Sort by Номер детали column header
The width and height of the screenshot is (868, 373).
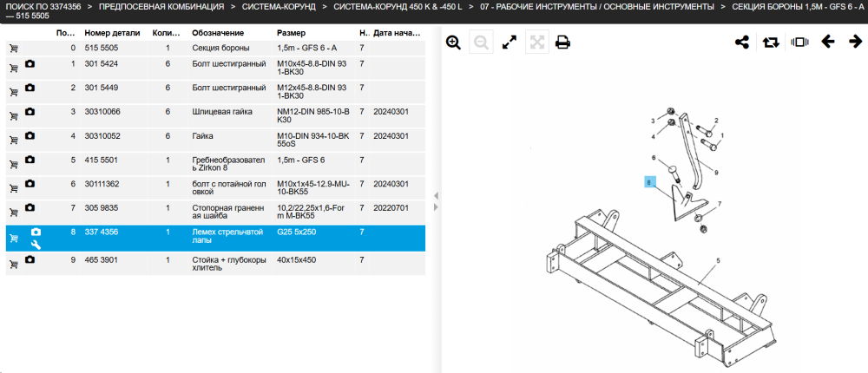click(112, 33)
